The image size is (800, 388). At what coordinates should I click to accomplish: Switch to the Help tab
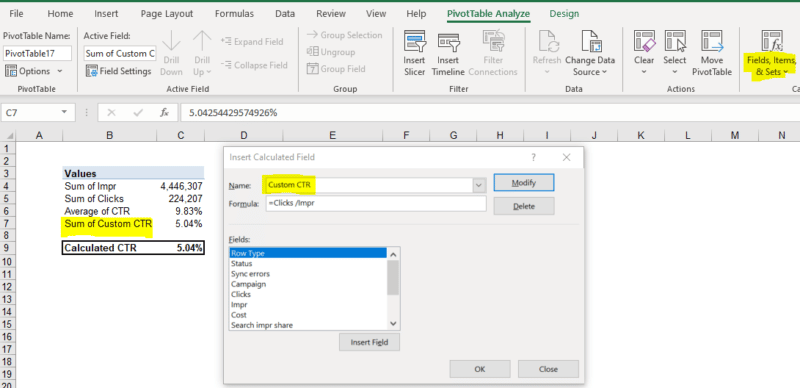click(x=416, y=14)
